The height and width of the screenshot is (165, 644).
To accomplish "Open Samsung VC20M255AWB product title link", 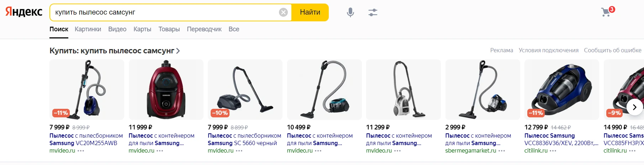I will coord(86,139).
